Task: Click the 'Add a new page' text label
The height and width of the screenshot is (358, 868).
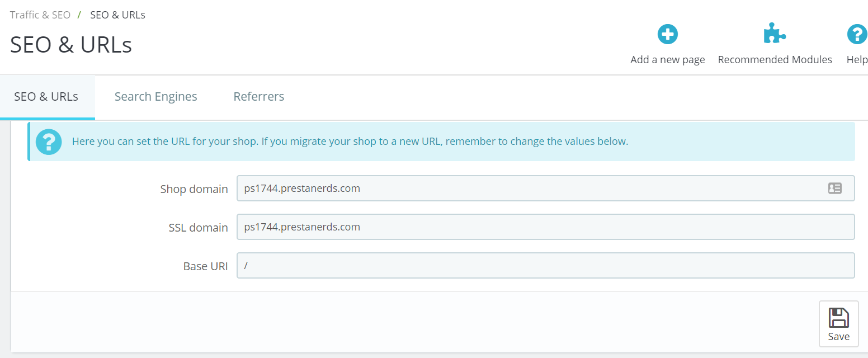Action: [x=667, y=60]
